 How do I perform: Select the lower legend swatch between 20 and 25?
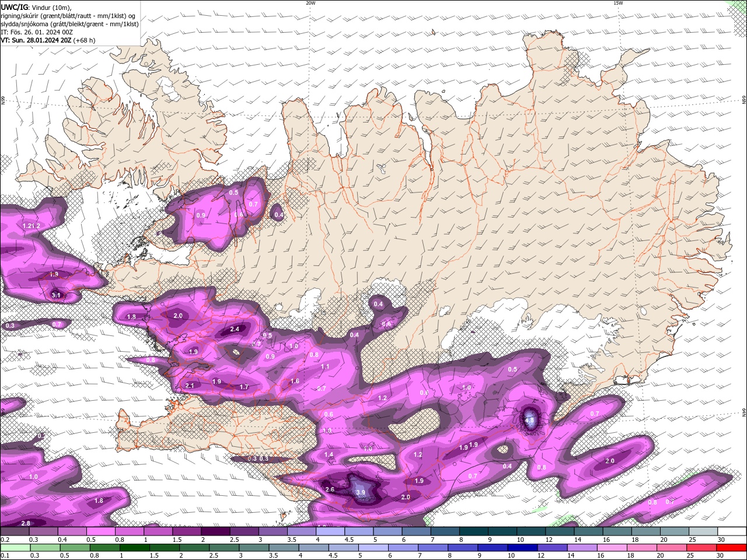click(672, 548)
